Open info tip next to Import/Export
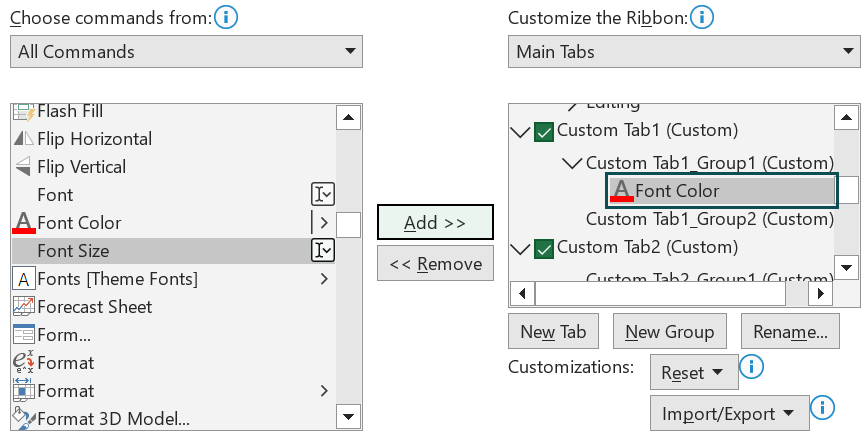The height and width of the screenshot is (440, 868). coord(823,408)
